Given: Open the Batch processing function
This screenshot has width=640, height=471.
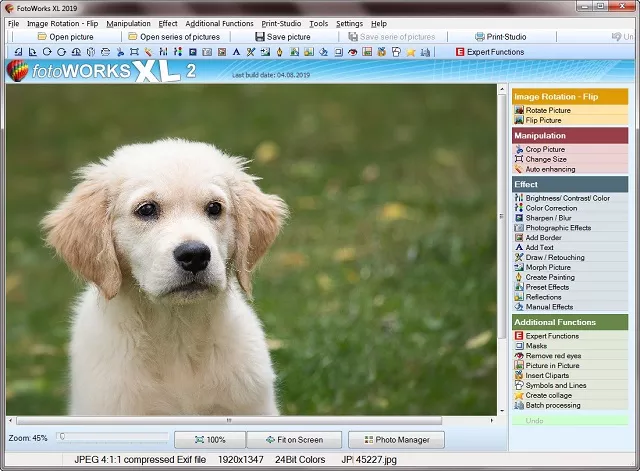Looking at the screenshot, I should (x=552, y=405).
